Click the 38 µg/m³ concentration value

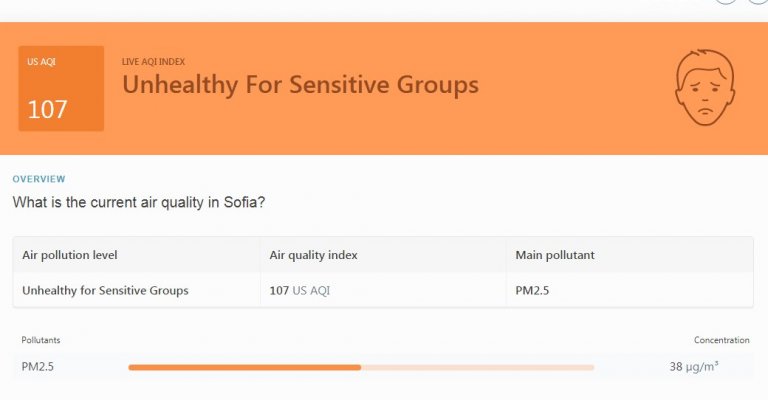[x=694, y=367]
